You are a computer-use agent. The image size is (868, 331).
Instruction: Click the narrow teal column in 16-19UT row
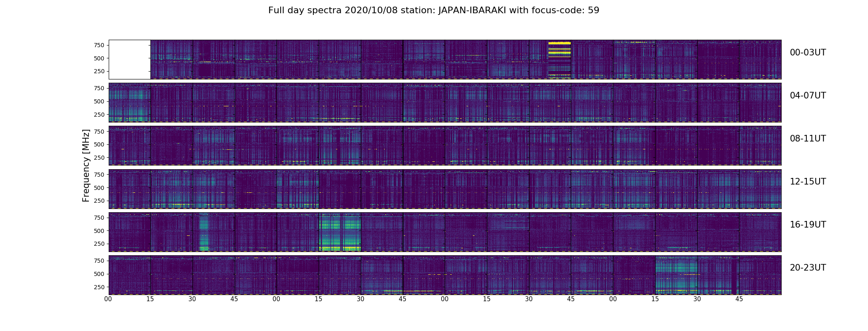(x=204, y=232)
